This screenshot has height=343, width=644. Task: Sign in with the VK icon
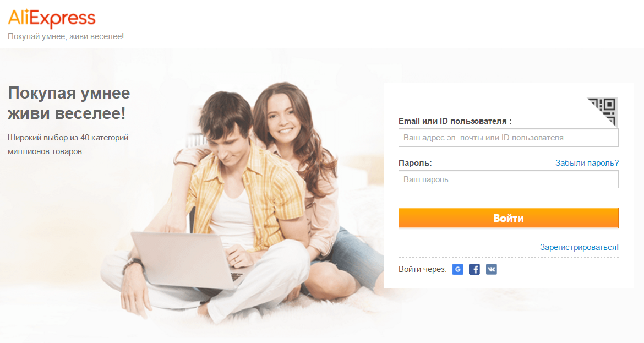pos(491,269)
